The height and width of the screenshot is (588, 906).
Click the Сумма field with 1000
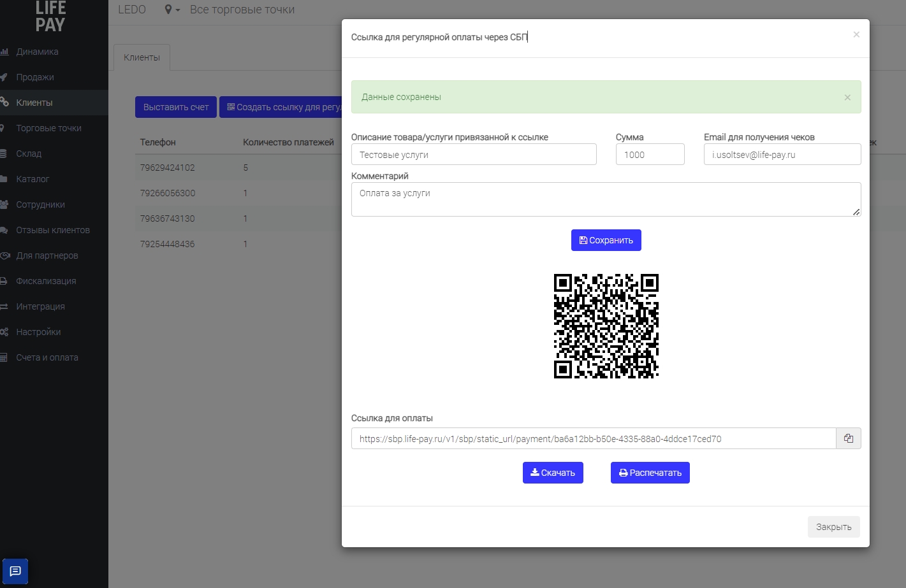[x=650, y=154]
